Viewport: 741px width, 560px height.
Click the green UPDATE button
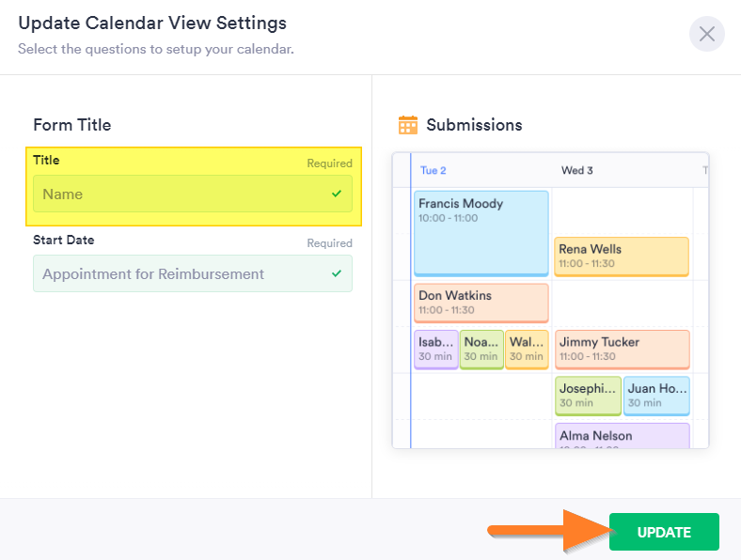(664, 532)
